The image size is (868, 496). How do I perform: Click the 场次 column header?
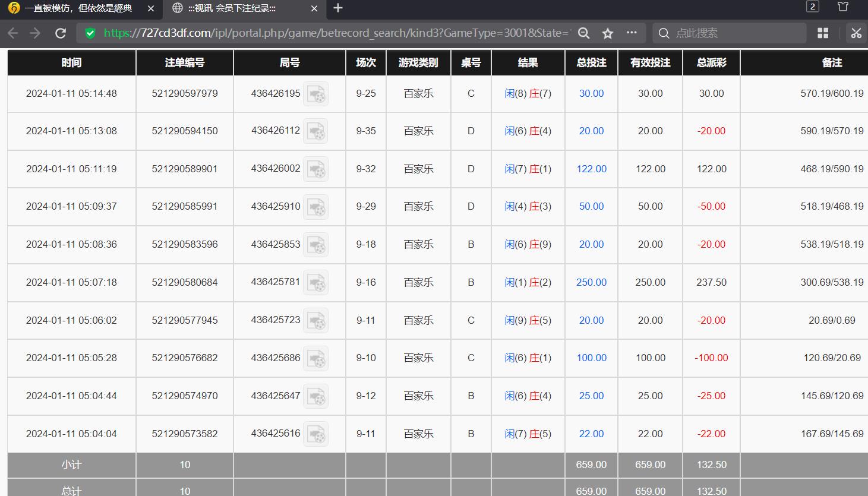click(366, 62)
